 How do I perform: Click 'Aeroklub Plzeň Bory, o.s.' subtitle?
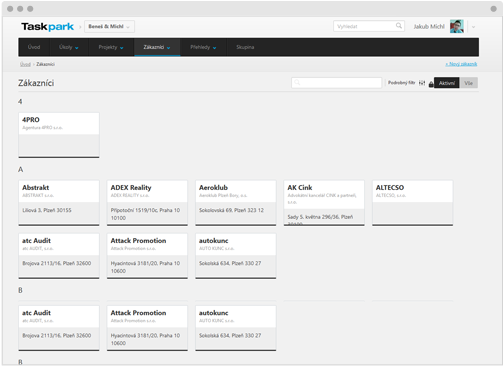(x=223, y=195)
